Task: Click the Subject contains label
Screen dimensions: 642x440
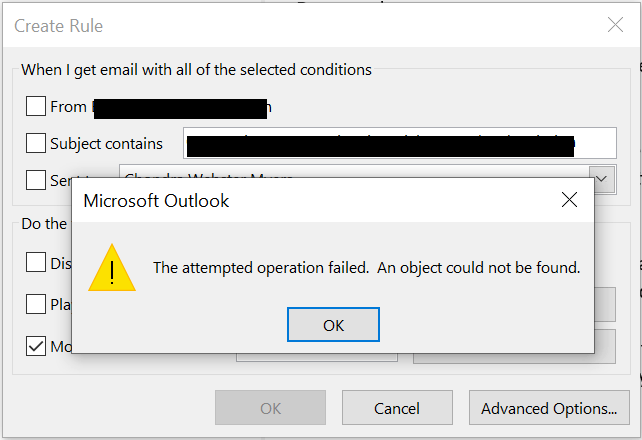Action: coord(106,144)
